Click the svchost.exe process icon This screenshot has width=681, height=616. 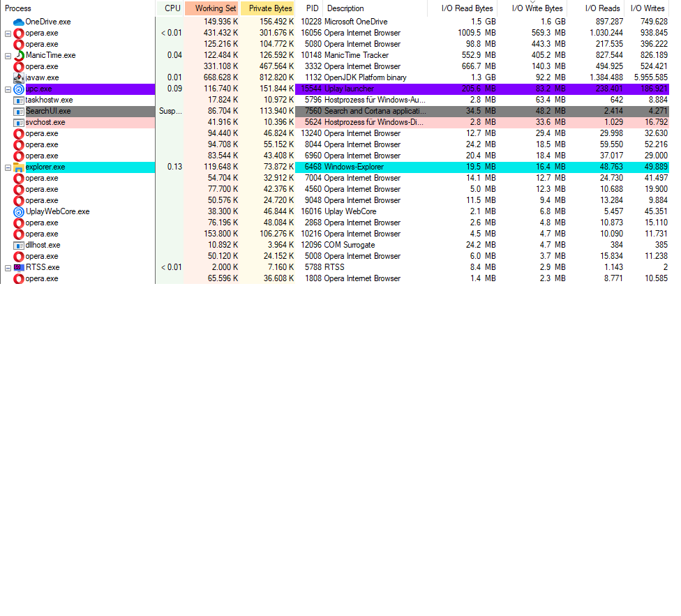tap(19, 122)
